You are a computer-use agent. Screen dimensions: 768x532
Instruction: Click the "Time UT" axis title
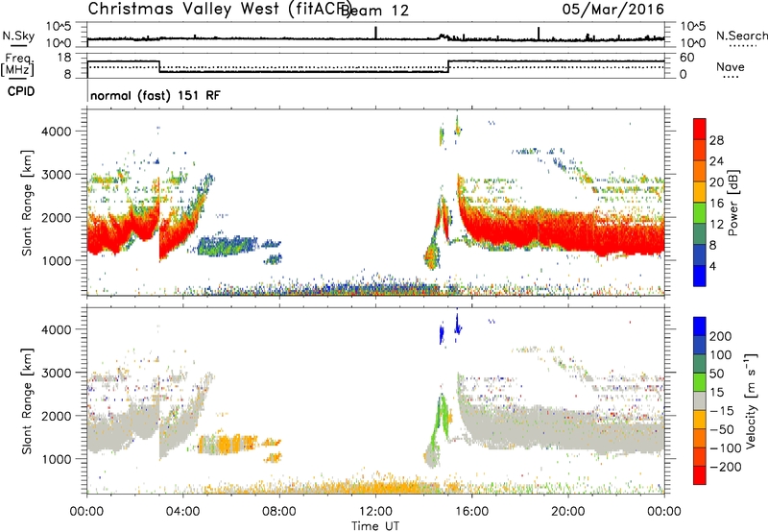click(x=375, y=526)
